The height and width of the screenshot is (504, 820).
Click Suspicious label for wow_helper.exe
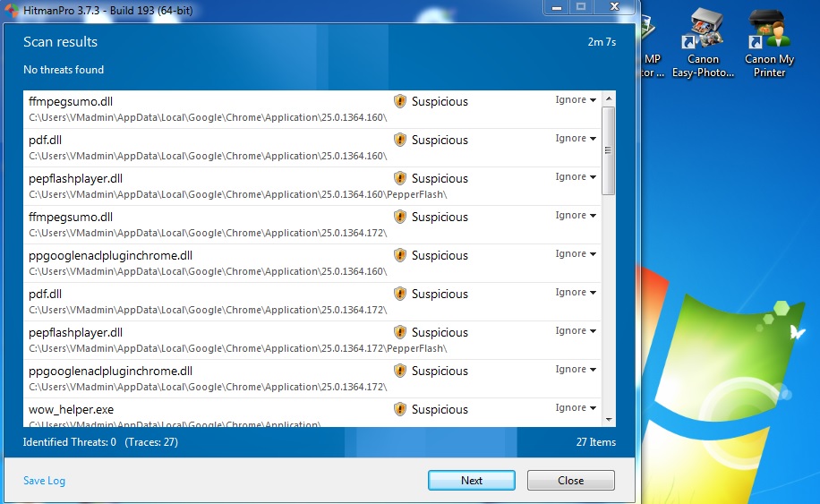click(x=440, y=409)
